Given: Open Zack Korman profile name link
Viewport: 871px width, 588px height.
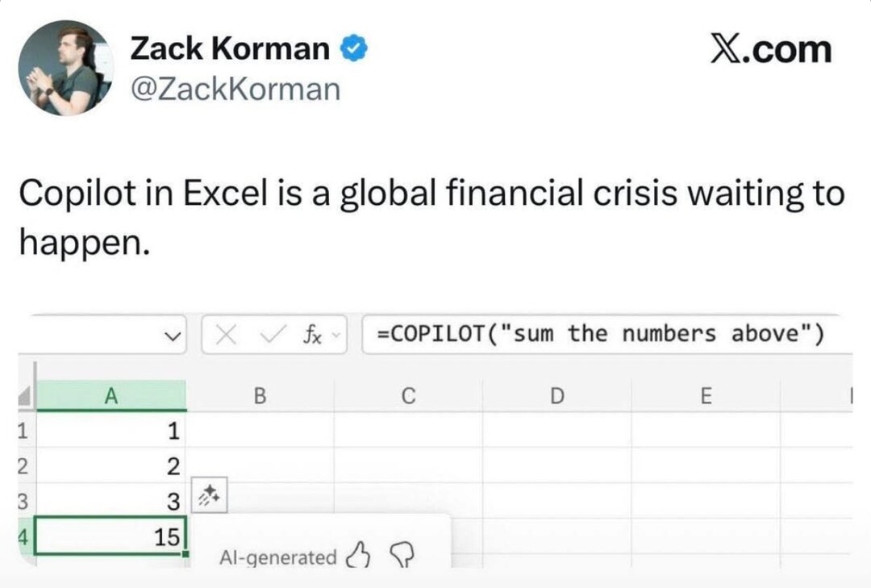Looking at the screenshot, I should pos(230,50).
